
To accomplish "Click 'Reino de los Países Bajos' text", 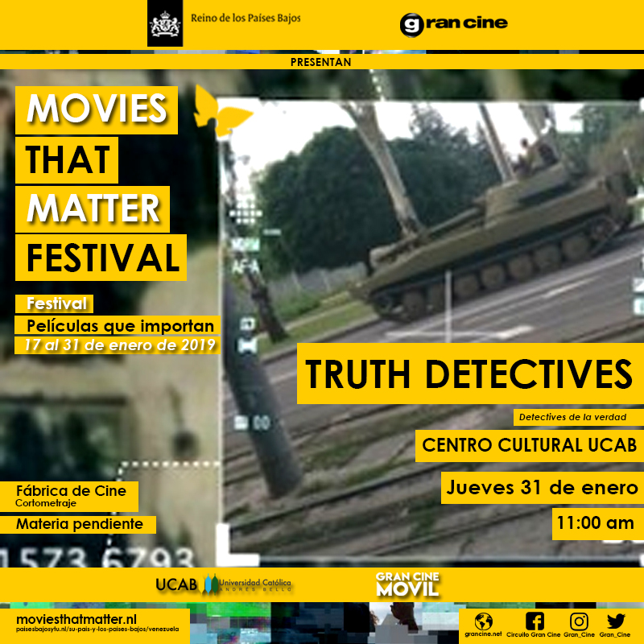I will pyautogui.click(x=246, y=18).
